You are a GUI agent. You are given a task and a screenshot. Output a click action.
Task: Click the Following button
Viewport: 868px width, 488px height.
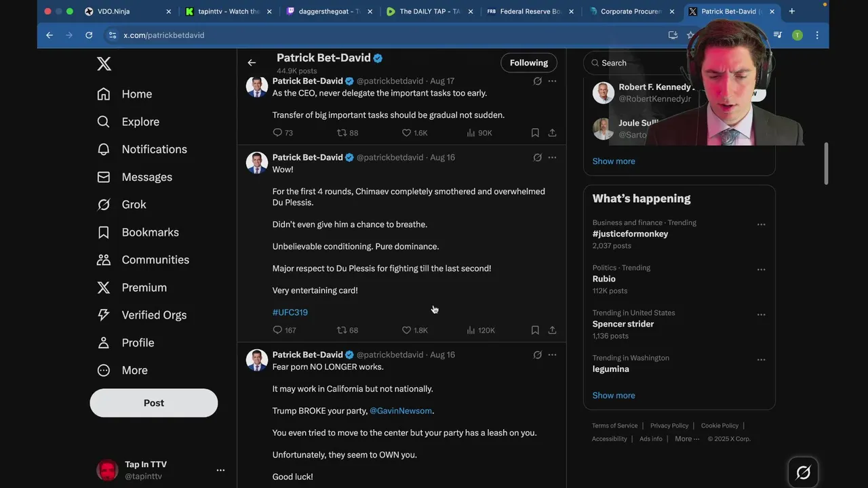pos(529,62)
